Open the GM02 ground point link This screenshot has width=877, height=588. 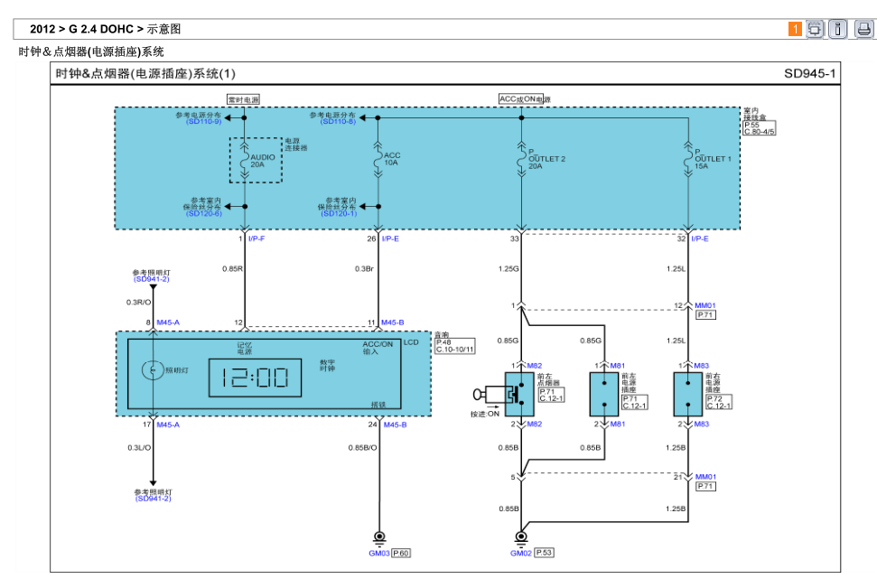pos(521,554)
